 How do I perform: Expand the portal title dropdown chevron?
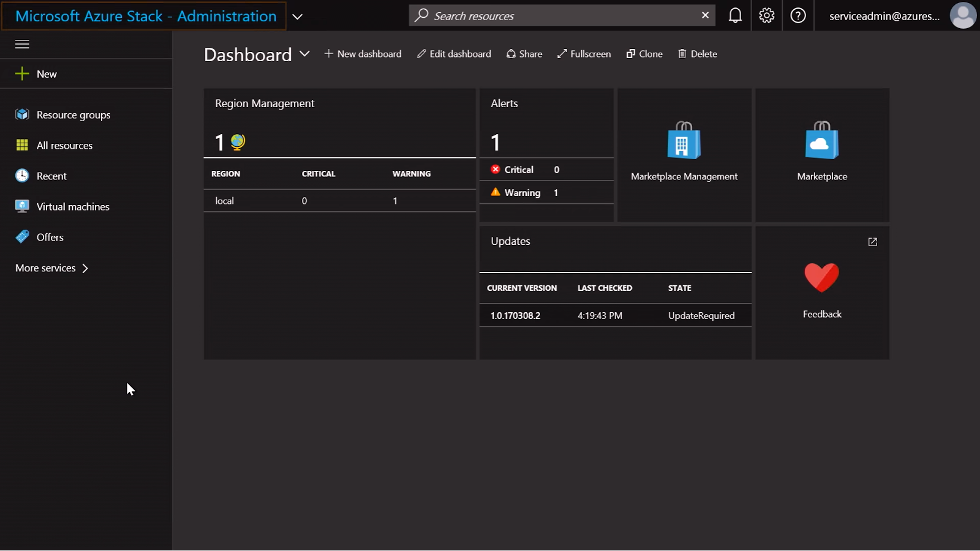(x=298, y=17)
